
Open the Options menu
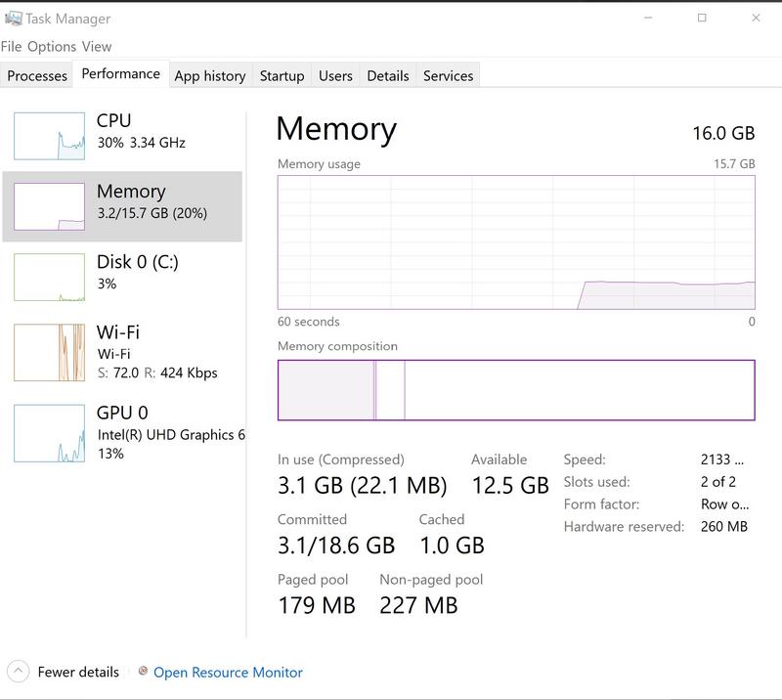point(52,46)
